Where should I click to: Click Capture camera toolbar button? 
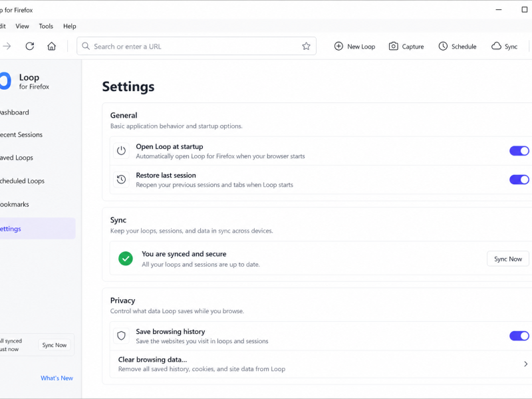tap(406, 46)
